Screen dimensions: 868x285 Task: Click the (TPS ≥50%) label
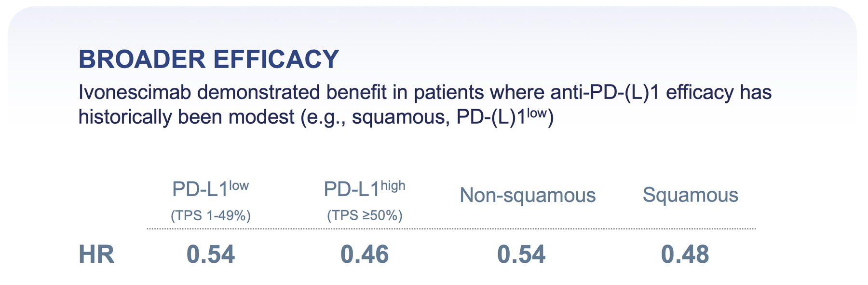tap(365, 215)
